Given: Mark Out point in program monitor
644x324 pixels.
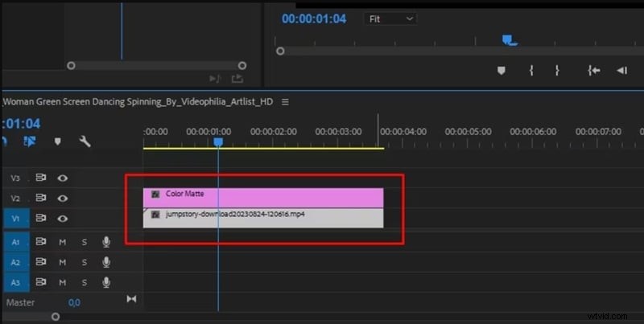Looking at the screenshot, I should click(557, 71).
